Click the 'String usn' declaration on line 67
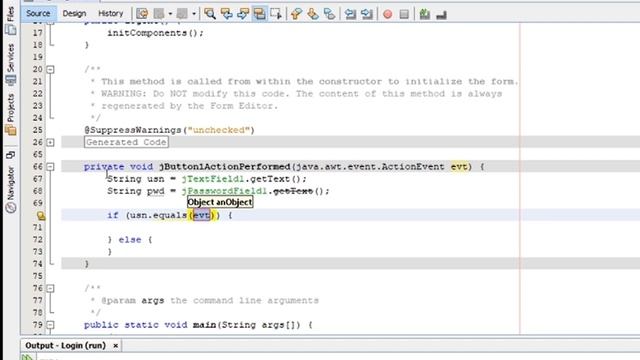 click(136, 179)
